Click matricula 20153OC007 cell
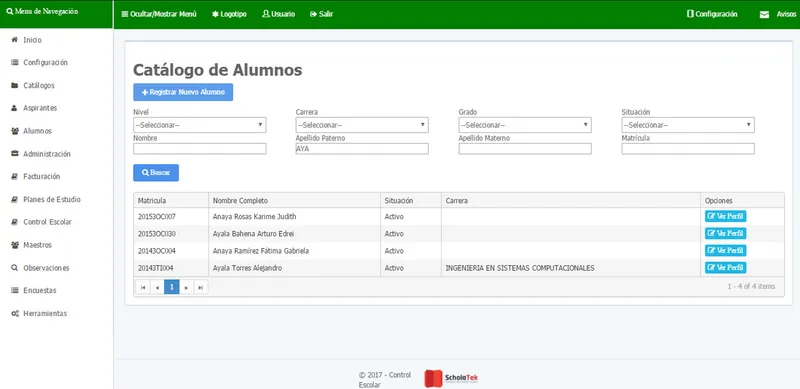Image resolution: width=800 pixels, height=389 pixels. 171,216
